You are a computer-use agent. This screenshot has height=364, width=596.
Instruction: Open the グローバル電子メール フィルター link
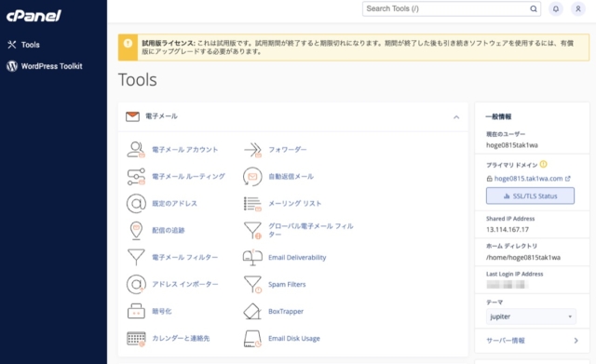point(311,230)
